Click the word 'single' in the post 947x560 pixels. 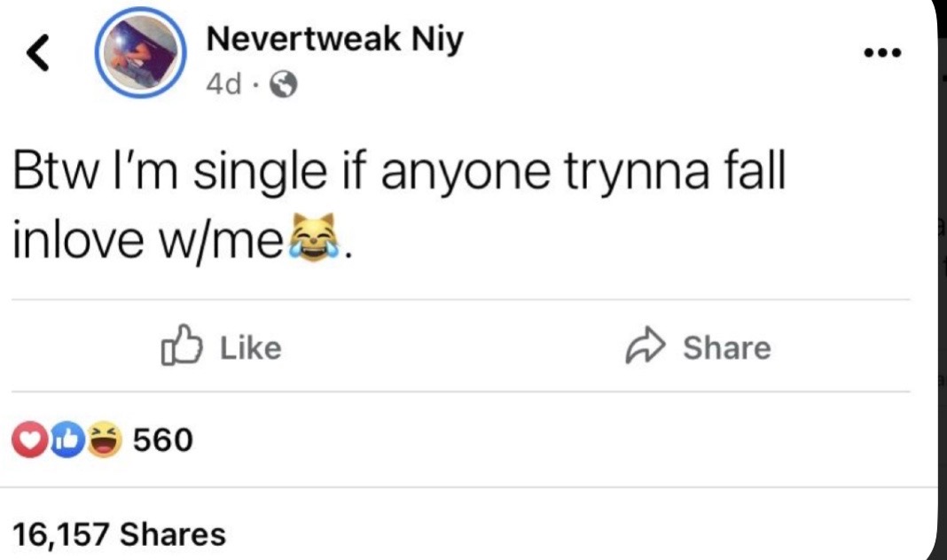tap(261, 173)
